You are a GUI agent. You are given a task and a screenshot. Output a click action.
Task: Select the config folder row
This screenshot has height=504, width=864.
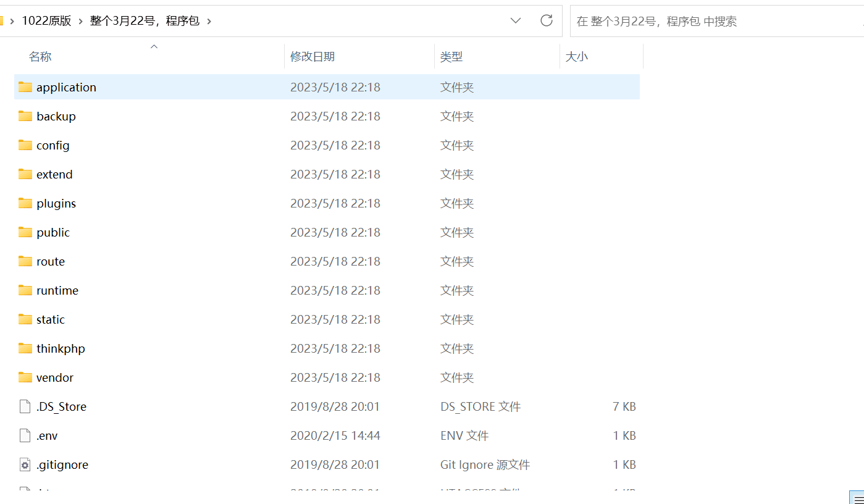click(185, 145)
